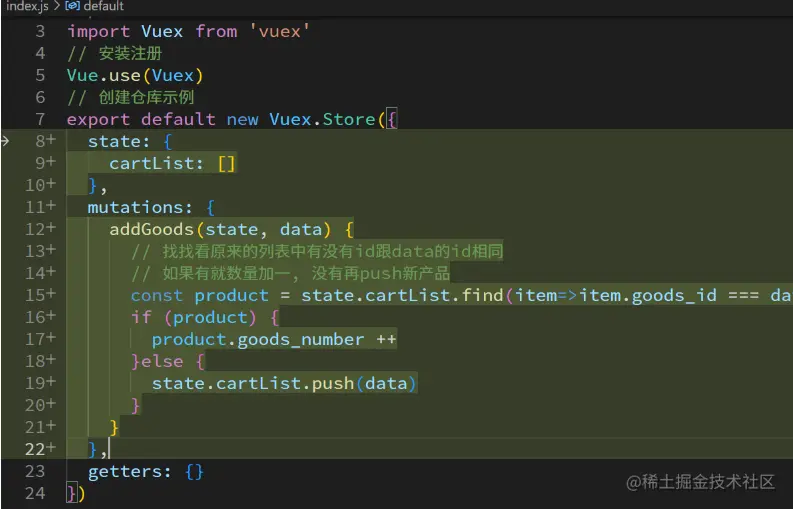The image size is (793, 509).
Task: Click 'state.cartList.find' on line 15
Action: tap(402, 295)
